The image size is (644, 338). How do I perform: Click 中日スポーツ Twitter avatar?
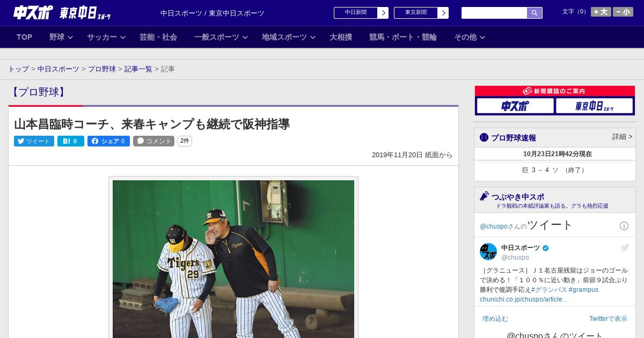(x=488, y=252)
